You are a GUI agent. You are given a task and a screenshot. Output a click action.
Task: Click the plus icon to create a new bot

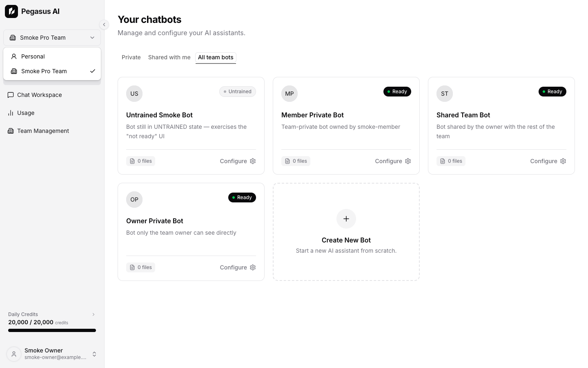pyautogui.click(x=346, y=219)
